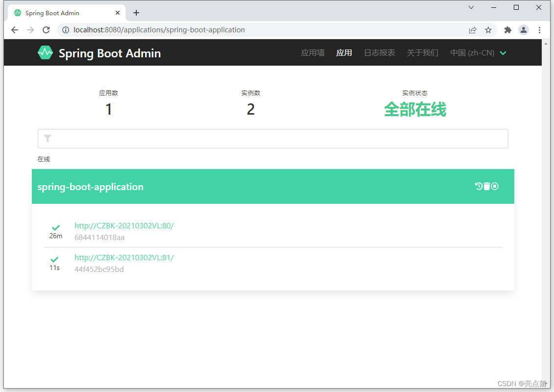Screen dimensions: 554x392
Task: Open the link http://CZBK-20210302VL:80/
Action: (x=124, y=225)
